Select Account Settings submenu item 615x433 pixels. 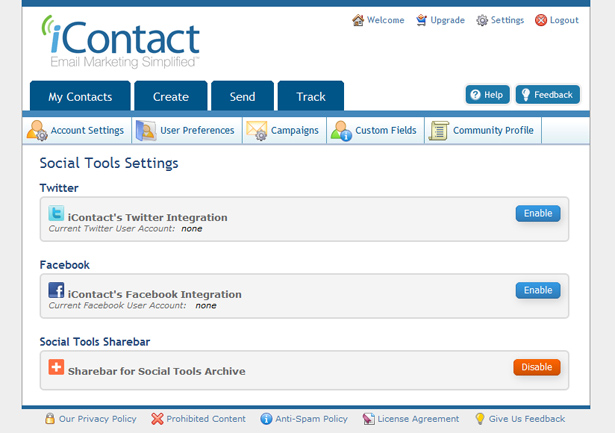click(77, 130)
